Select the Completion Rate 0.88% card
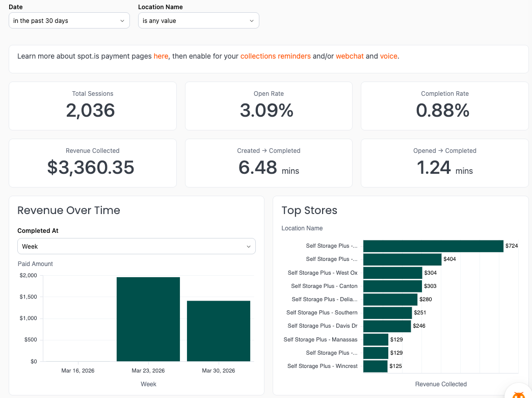The height and width of the screenshot is (398, 532). [x=445, y=106]
